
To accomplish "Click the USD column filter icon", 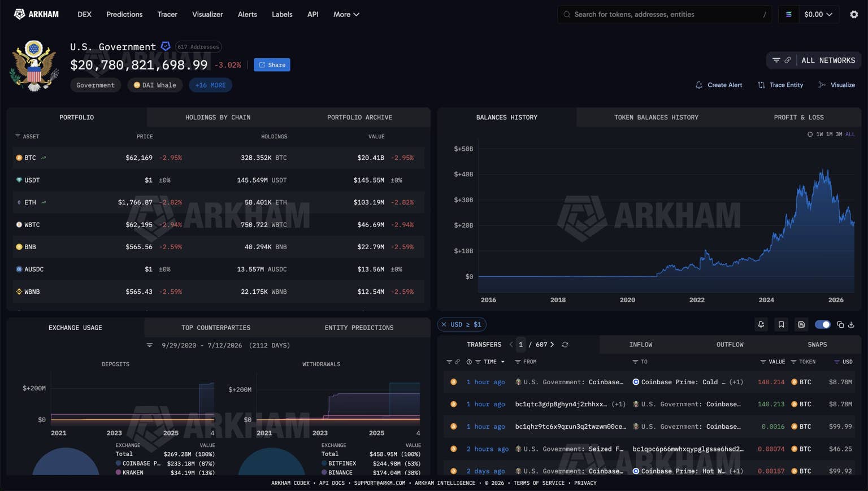I will coord(837,362).
